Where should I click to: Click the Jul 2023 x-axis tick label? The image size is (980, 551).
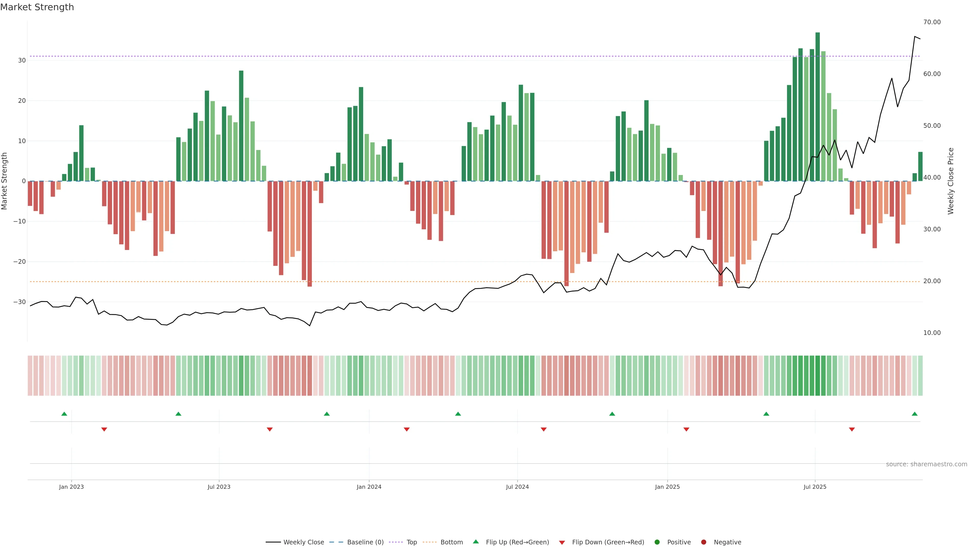219,487
